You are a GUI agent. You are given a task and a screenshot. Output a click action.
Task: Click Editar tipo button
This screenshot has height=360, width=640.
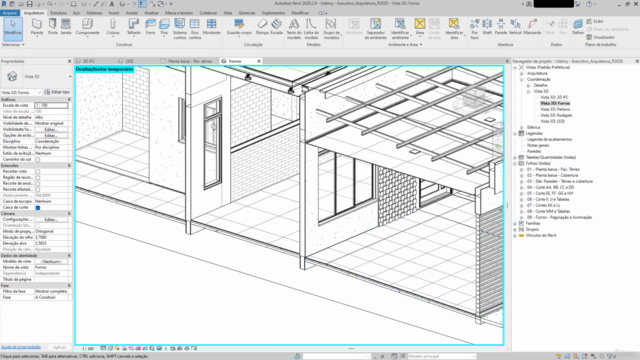click(x=57, y=92)
